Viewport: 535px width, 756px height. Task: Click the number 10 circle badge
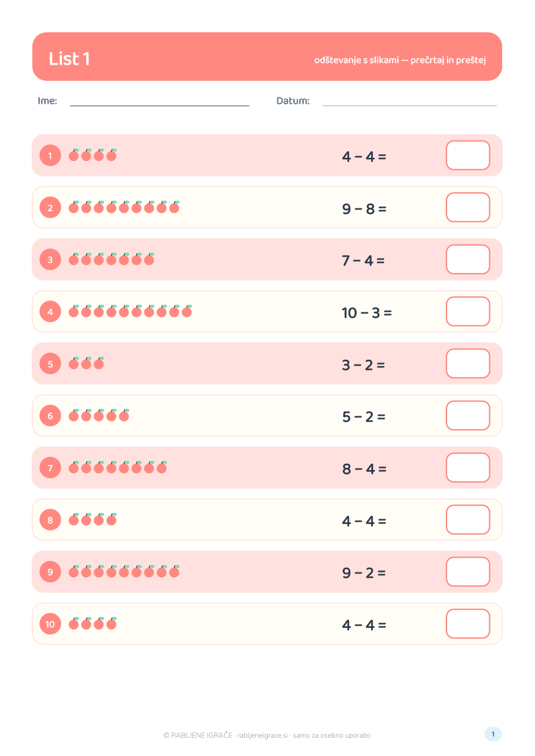tap(50, 624)
